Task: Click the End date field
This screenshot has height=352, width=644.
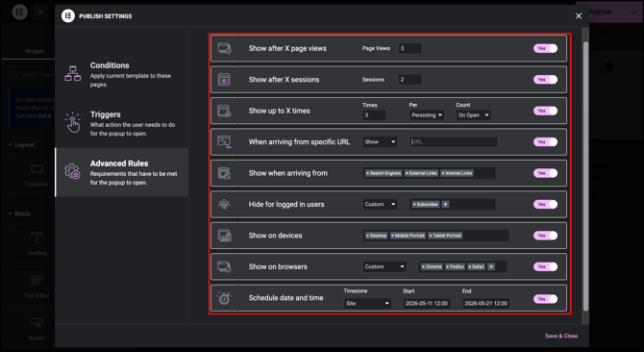Action: coord(486,304)
